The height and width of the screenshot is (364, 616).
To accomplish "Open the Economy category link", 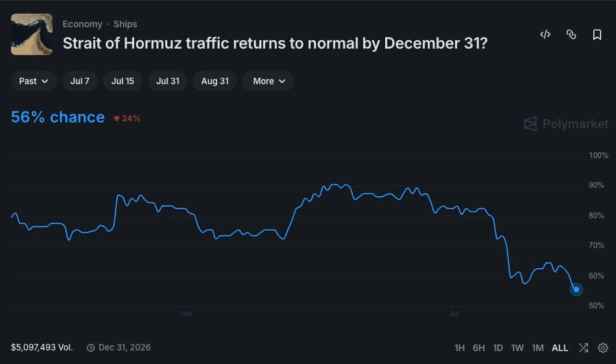I will coord(82,25).
